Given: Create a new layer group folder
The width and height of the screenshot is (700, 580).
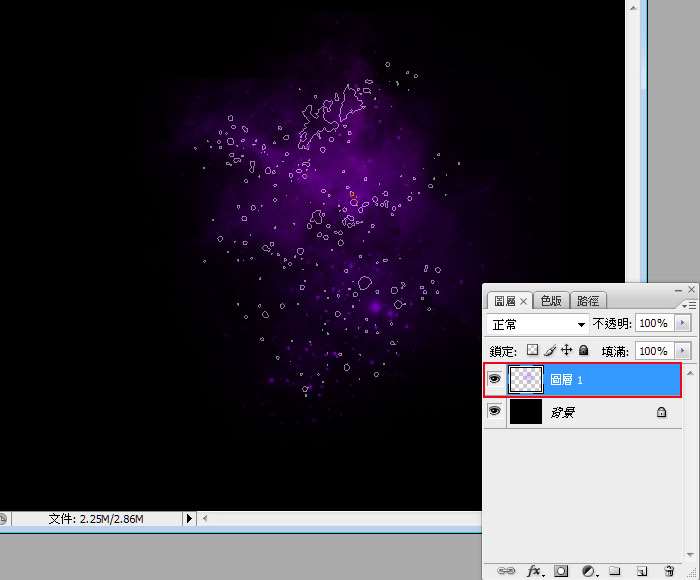Looking at the screenshot, I should coord(615,571).
